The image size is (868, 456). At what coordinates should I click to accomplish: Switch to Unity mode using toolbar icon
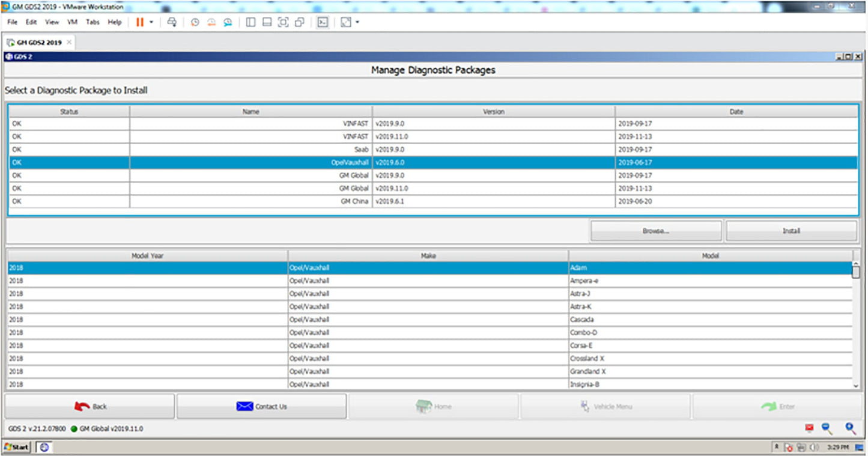point(299,22)
